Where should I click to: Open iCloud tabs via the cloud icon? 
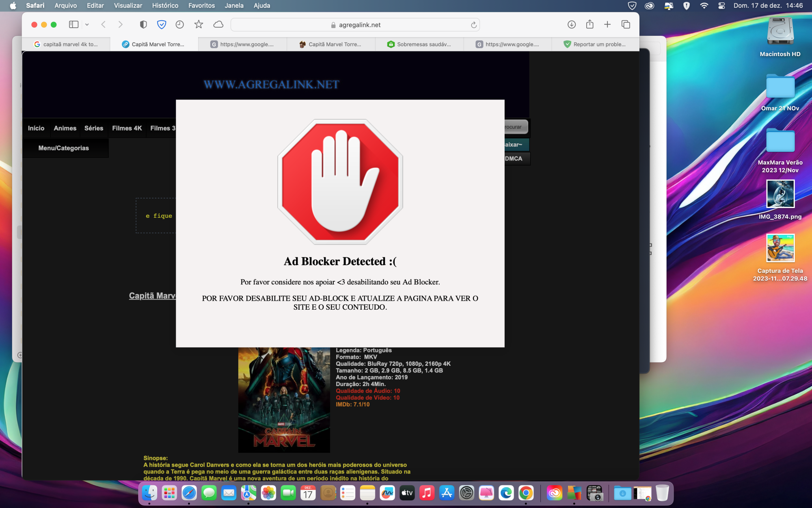pos(218,24)
